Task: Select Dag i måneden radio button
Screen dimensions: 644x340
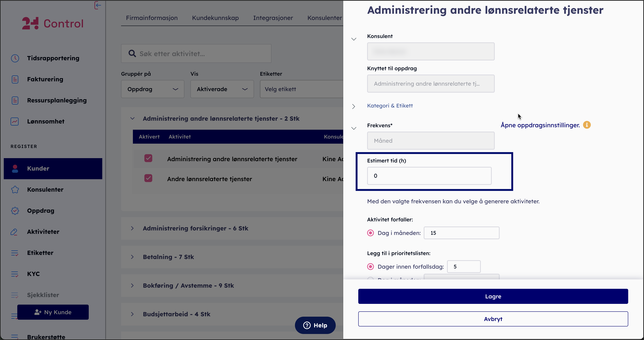Action: [370, 233]
